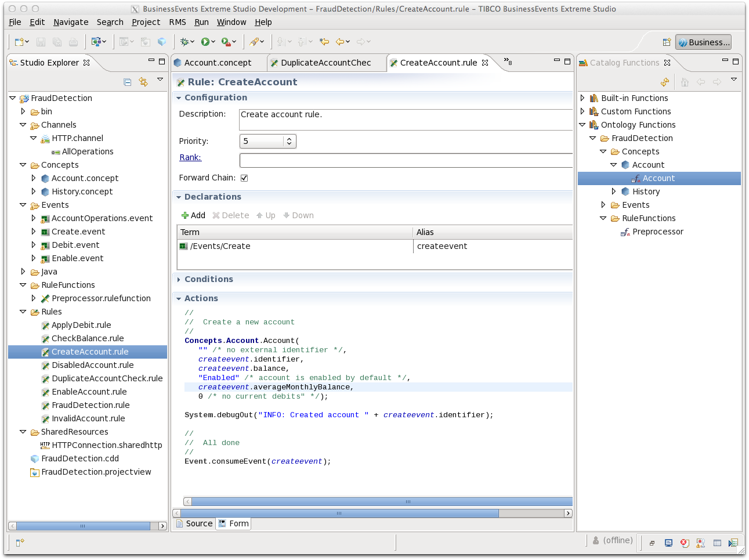Click the Print toolbar icon
Image resolution: width=749 pixels, height=560 pixels.
point(73,42)
